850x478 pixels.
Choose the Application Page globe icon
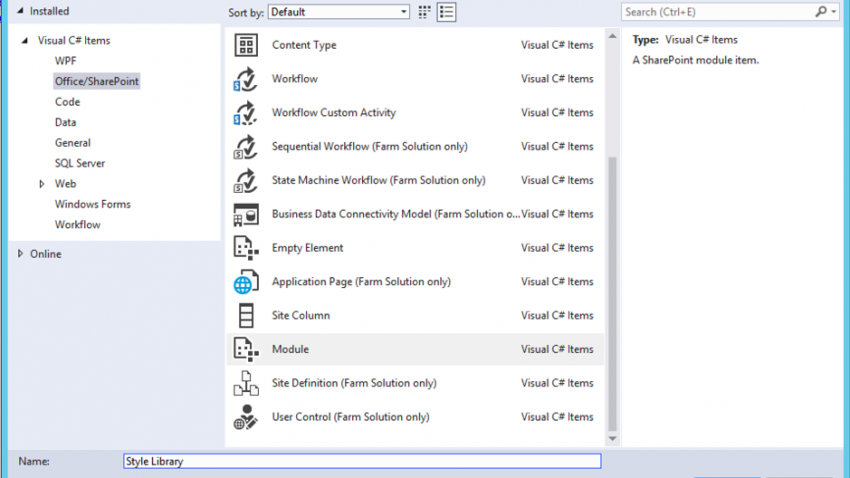[x=246, y=282]
